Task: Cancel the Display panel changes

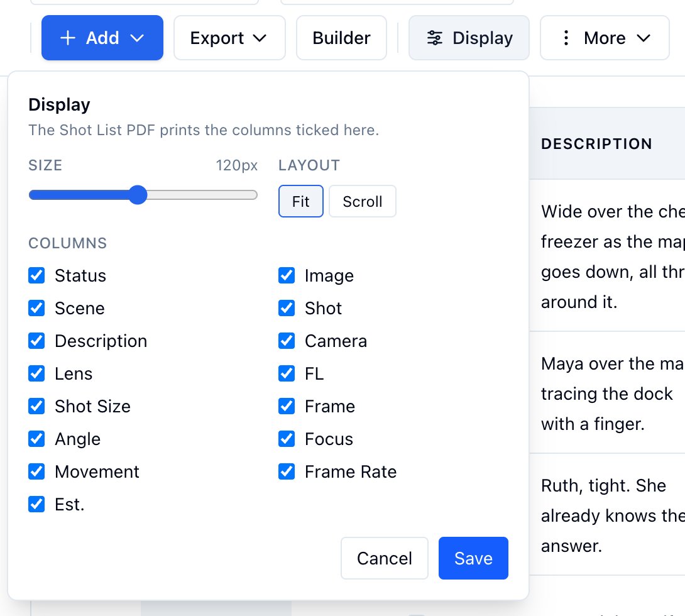Action: tap(385, 558)
